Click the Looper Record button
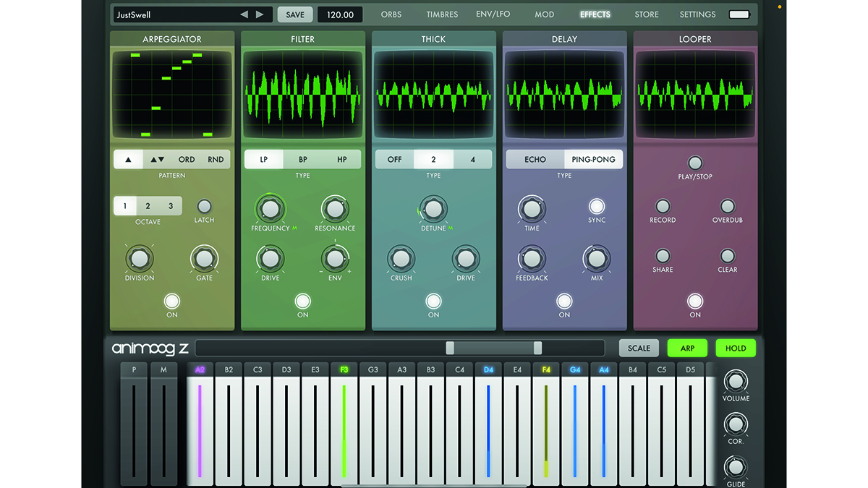 [x=663, y=207]
